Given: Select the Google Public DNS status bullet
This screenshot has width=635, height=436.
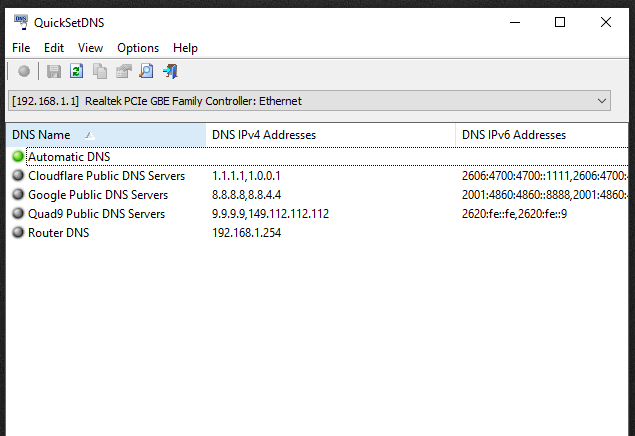Looking at the screenshot, I should 18,195.
